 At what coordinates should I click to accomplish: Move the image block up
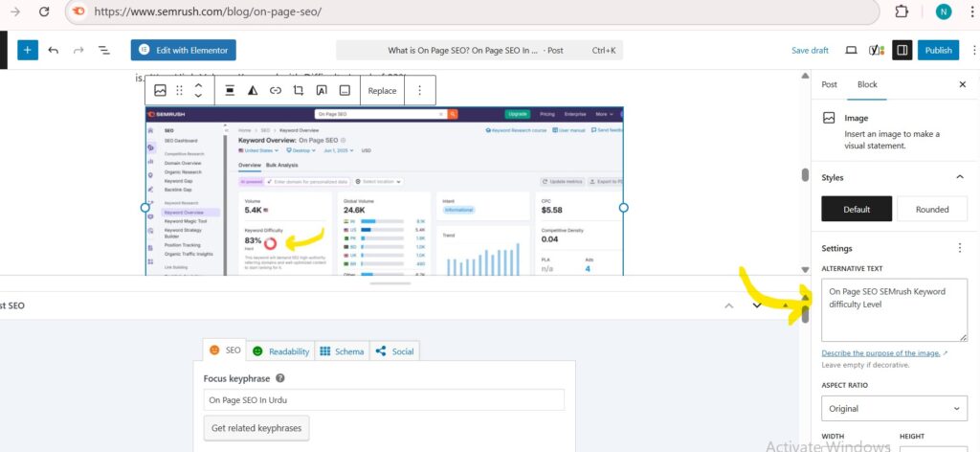[x=198, y=85]
